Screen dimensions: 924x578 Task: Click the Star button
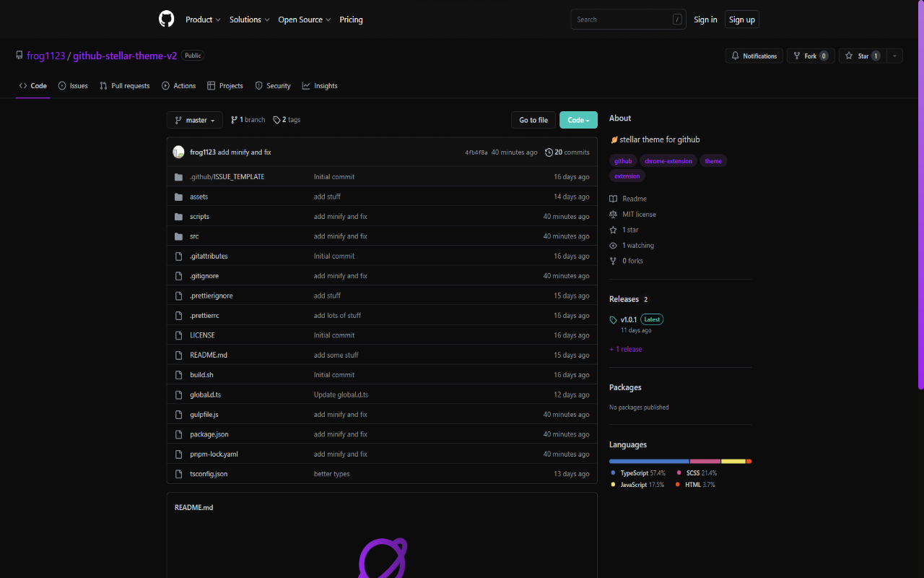tap(863, 56)
